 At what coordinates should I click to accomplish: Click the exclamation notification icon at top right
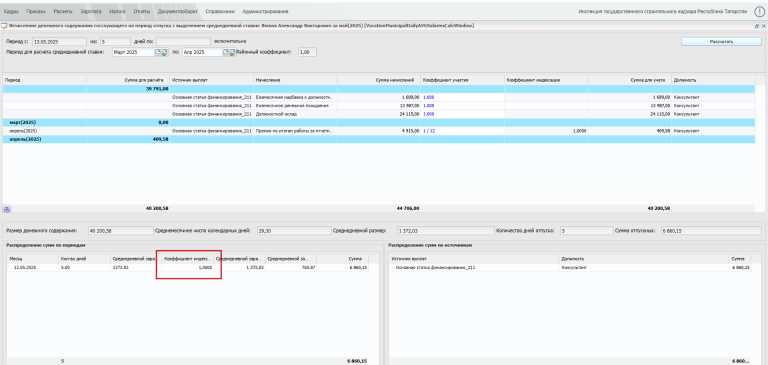[759, 11]
